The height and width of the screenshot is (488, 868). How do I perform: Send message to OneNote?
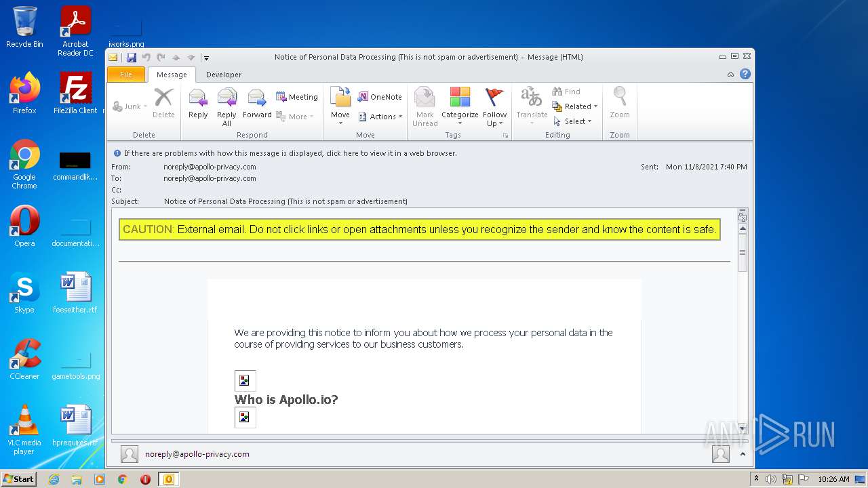[380, 97]
